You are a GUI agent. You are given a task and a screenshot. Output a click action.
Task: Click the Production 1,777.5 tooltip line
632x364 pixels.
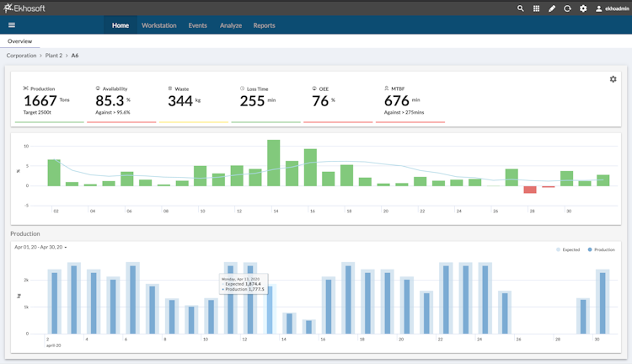pos(243,289)
